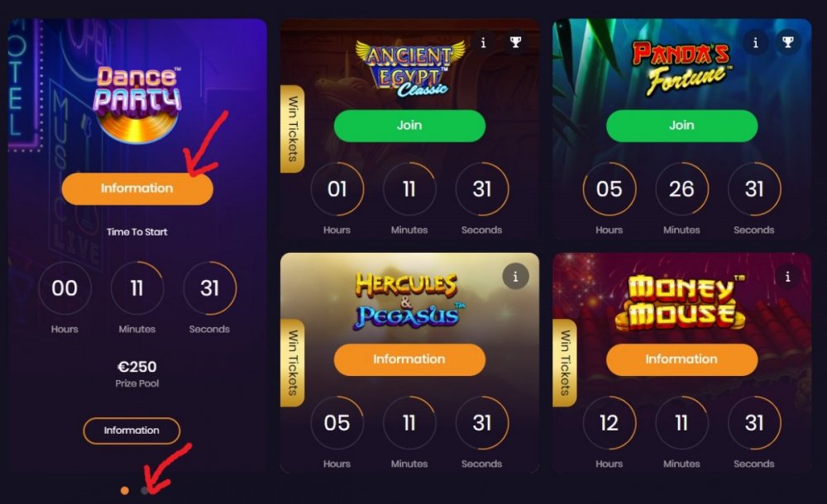Click the €250 Prize Pool amount

137,367
